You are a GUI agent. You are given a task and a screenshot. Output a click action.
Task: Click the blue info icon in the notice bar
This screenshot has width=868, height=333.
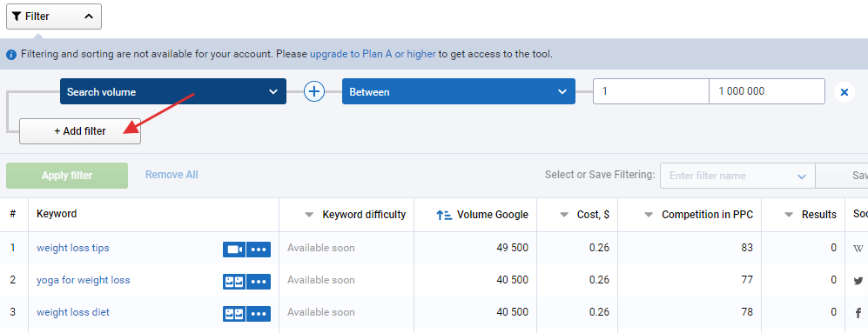pos(11,55)
